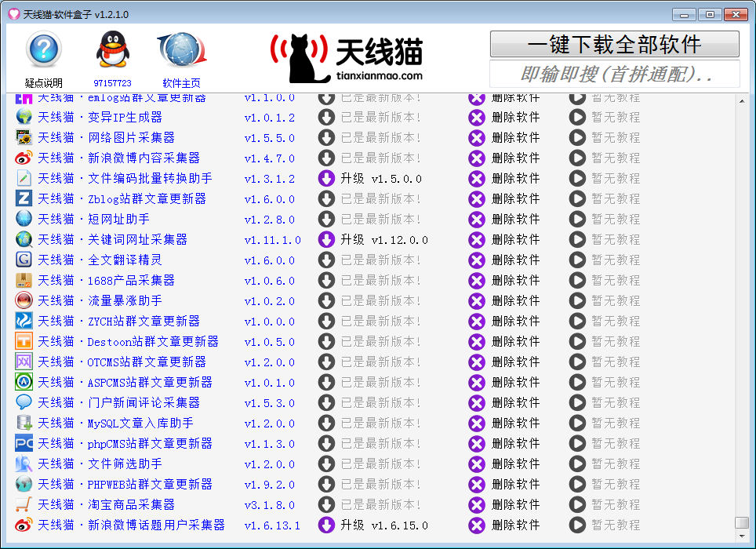The height and width of the screenshot is (549, 756).
Task: Click 升级 v1.12.0.0 upgrade link
Action: click(x=384, y=240)
